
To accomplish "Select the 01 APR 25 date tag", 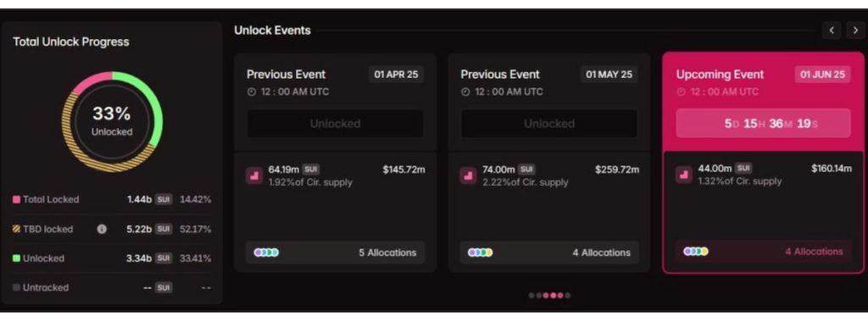I will click(397, 75).
